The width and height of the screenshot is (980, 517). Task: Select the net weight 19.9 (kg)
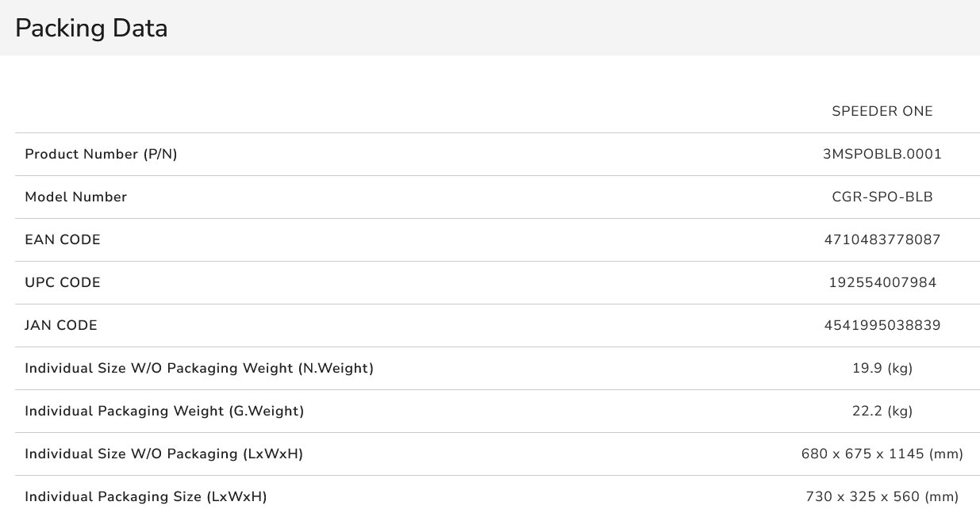[882, 369]
